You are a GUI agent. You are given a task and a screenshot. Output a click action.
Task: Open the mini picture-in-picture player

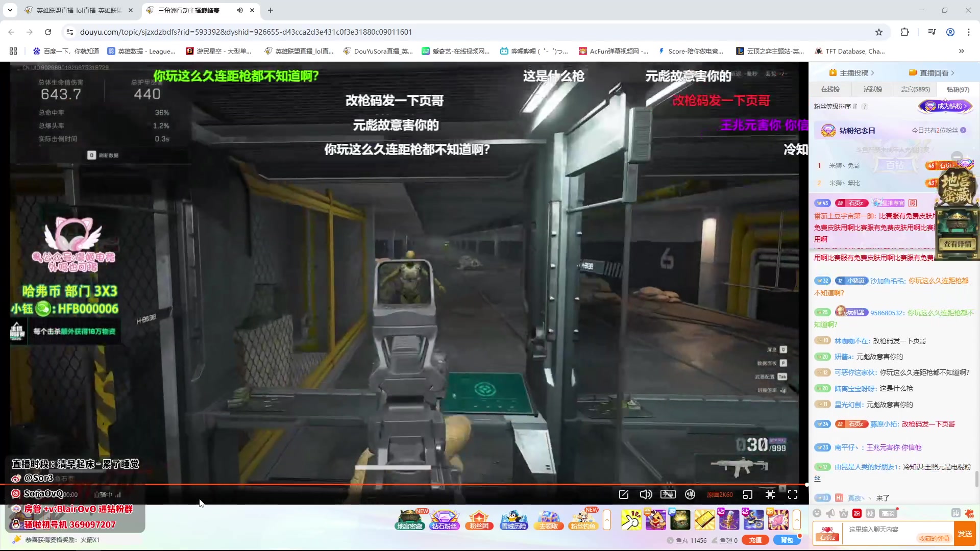coord(748,494)
